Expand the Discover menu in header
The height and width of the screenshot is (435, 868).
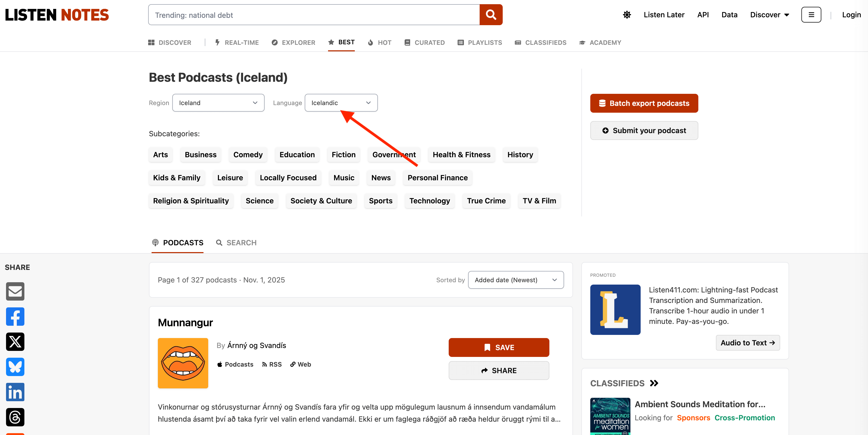click(x=769, y=15)
